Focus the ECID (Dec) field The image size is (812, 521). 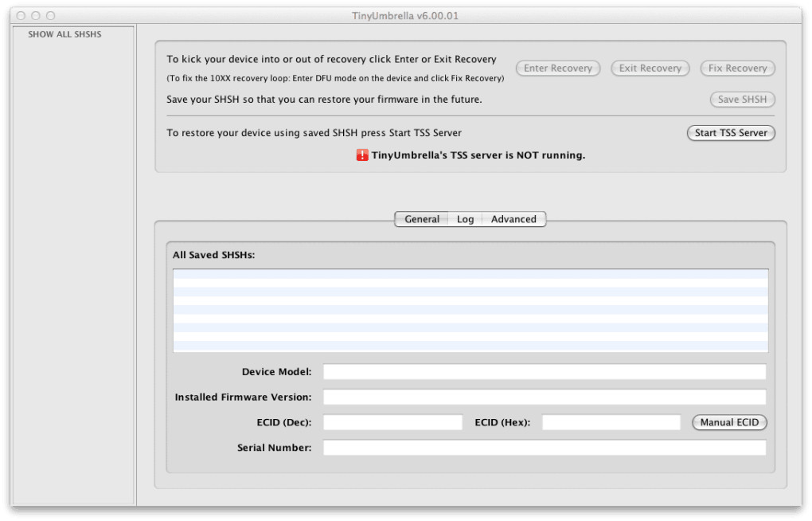392,422
